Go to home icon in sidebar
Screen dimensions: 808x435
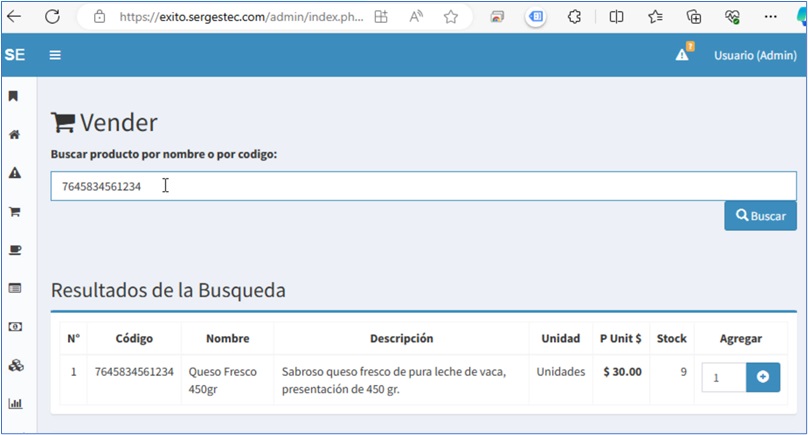tap(14, 135)
